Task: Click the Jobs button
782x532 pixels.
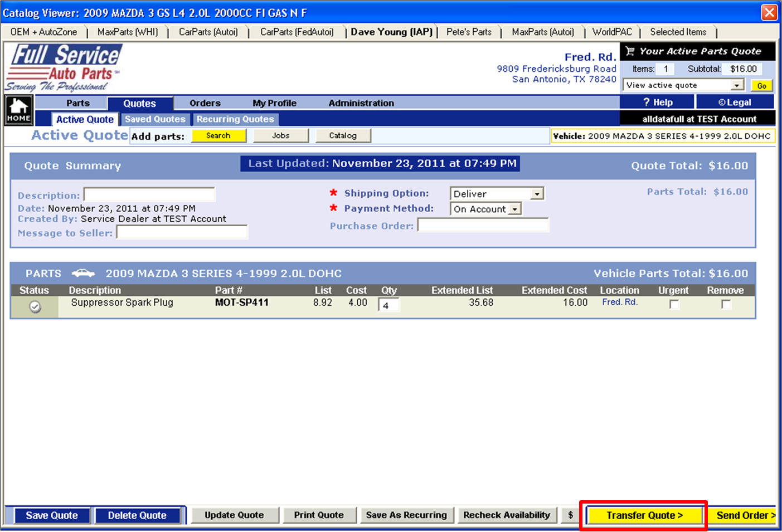Action: (281, 135)
